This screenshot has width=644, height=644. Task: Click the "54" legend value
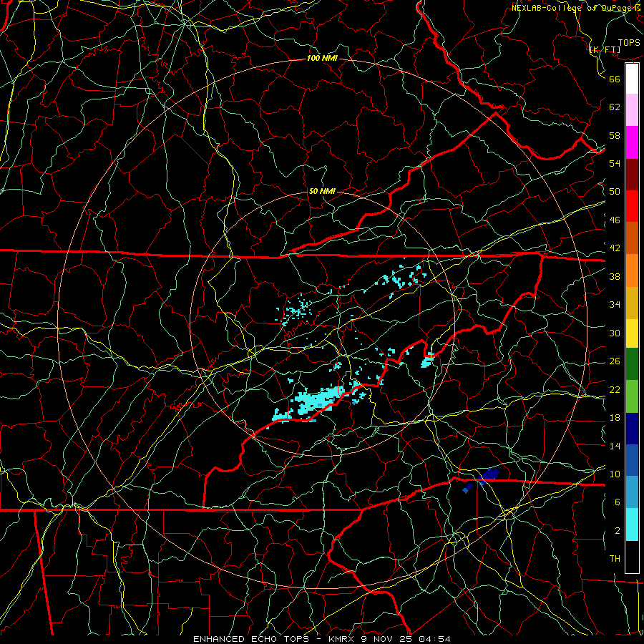point(615,163)
